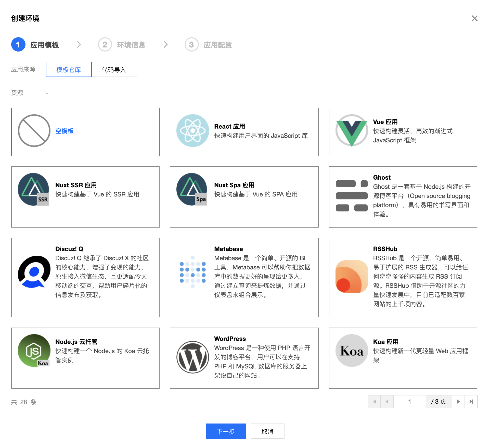
Task: Click the Ghost blogging platform icon
Action: (352, 196)
